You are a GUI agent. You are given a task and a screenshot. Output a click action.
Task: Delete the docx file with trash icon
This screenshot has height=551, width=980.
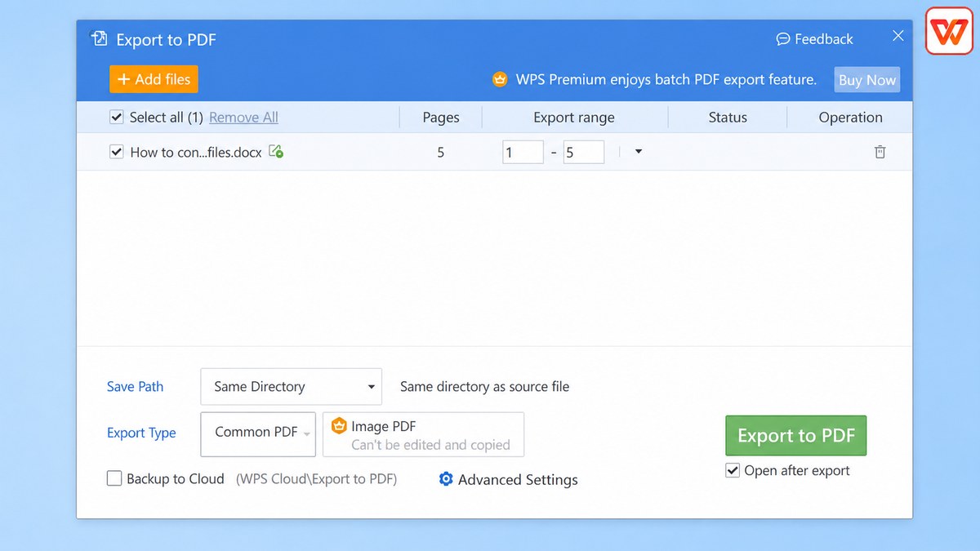[x=880, y=152]
